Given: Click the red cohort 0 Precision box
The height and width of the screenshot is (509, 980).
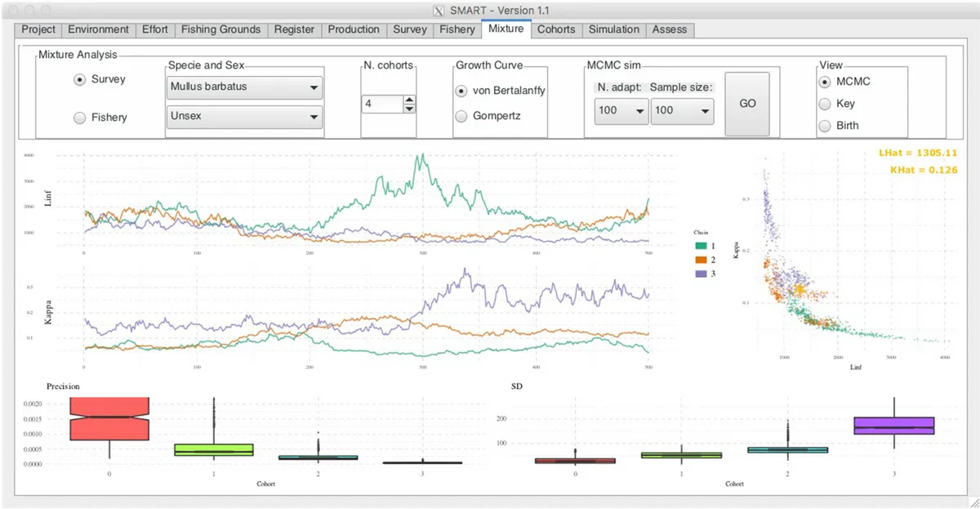Looking at the screenshot, I should tap(109, 418).
